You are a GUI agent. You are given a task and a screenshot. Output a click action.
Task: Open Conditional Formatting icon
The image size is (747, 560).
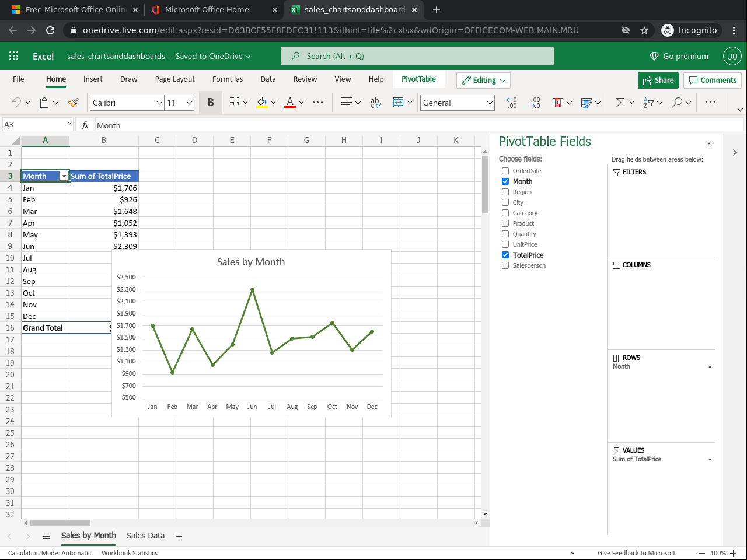coord(558,103)
